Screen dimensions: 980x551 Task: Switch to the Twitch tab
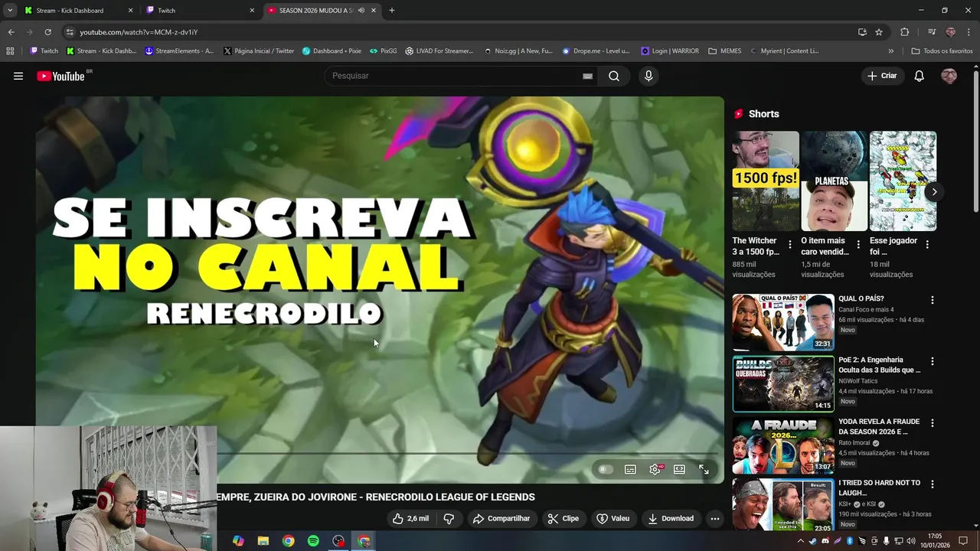click(x=201, y=11)
